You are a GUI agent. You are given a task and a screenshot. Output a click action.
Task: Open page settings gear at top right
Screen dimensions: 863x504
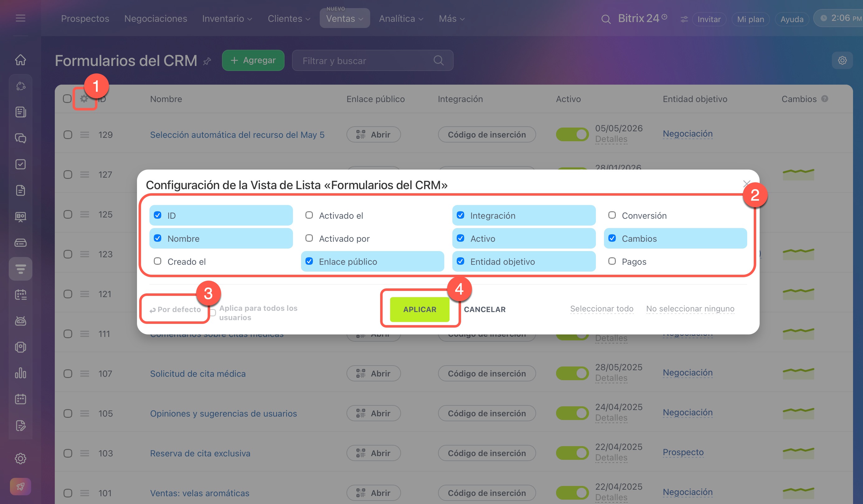[842, 61]
